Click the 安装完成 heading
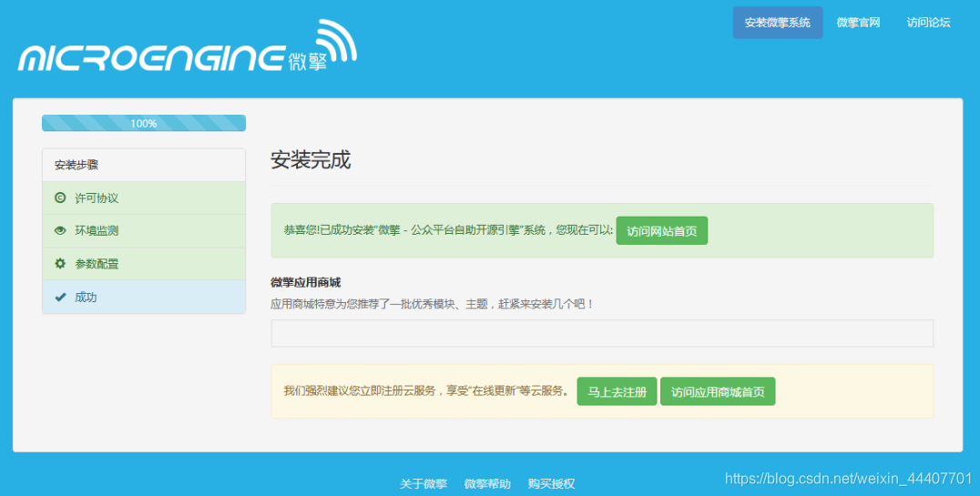The width and height of the screenshot is (980, 496). (x=311, y=160)
